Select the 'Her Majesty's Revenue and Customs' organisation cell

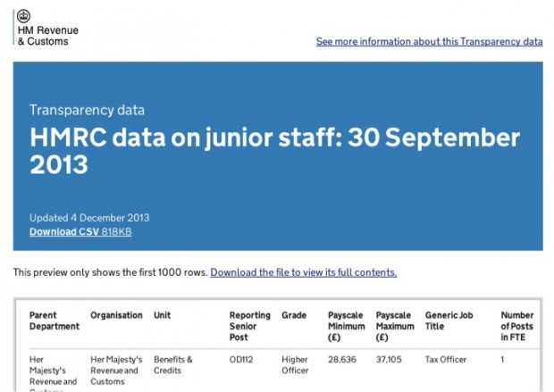(116, 371)
